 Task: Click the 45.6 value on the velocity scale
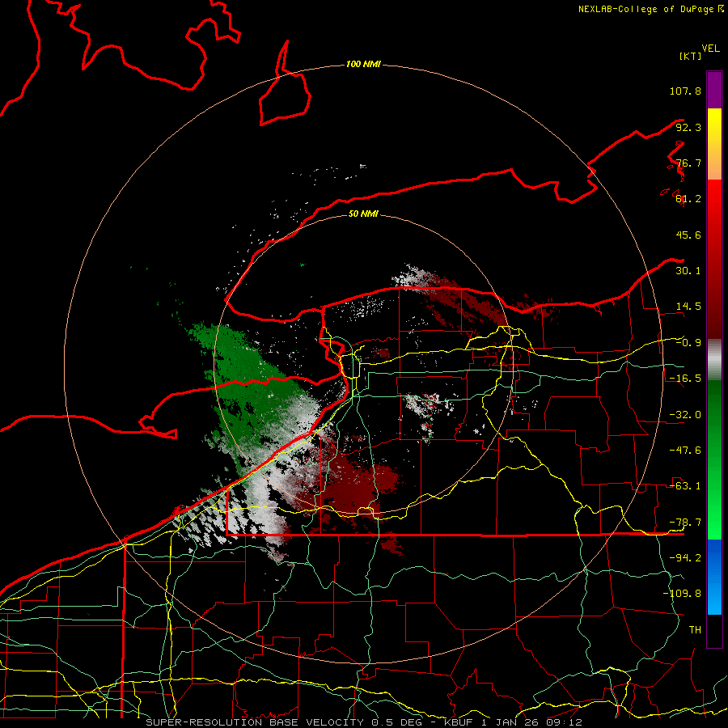click(688, 235)
